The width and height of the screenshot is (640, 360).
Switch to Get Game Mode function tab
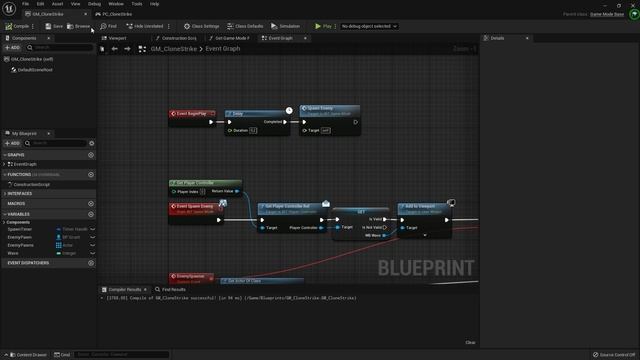coord(229,38)
